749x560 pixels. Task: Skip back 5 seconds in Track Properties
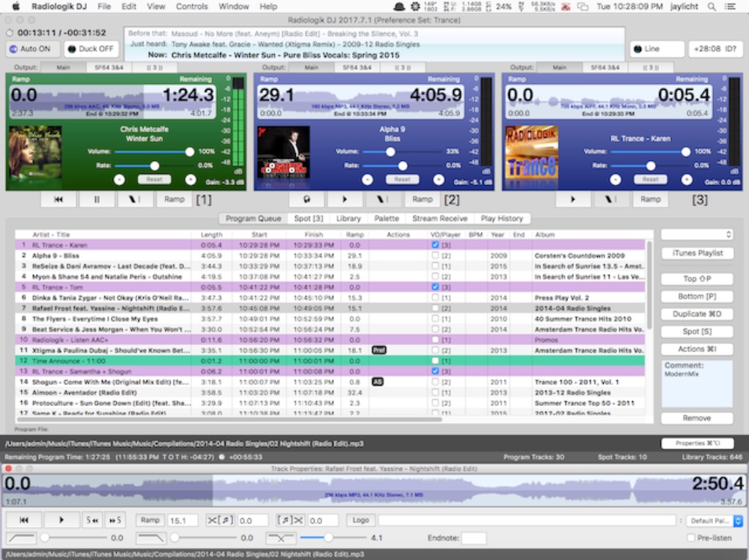click(92, 520)
